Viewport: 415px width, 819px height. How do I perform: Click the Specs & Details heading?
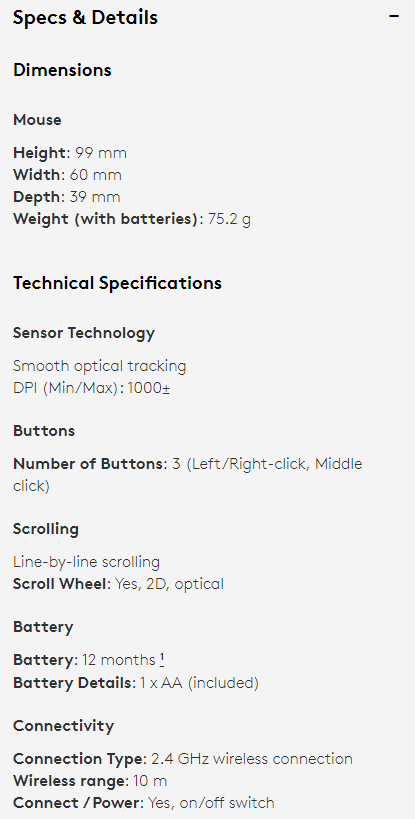click(x=85, y=17)
